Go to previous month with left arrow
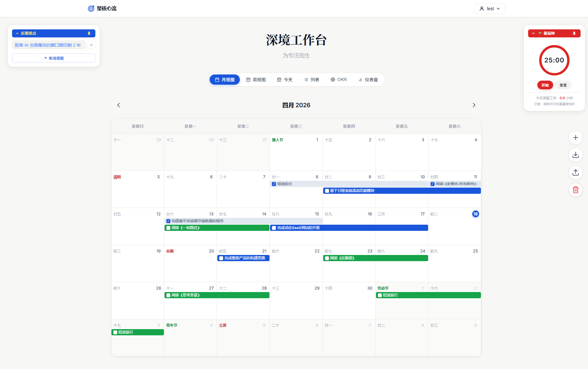 tap(119, 105)
